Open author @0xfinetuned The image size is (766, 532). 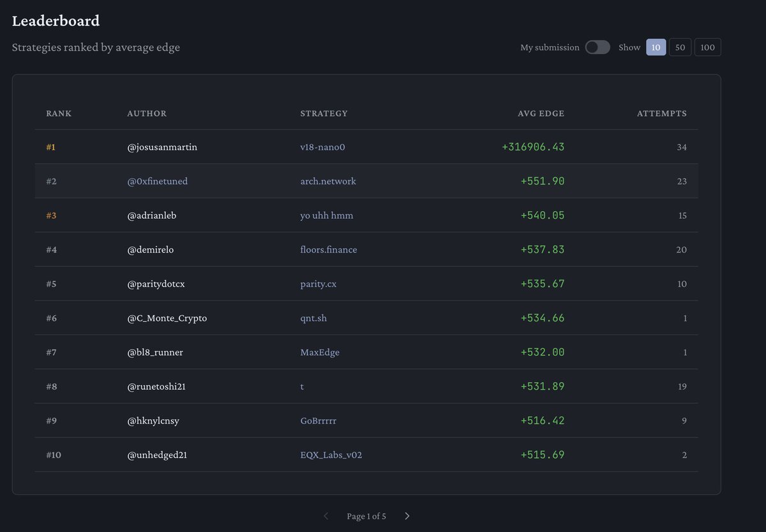tap(158, 181)
